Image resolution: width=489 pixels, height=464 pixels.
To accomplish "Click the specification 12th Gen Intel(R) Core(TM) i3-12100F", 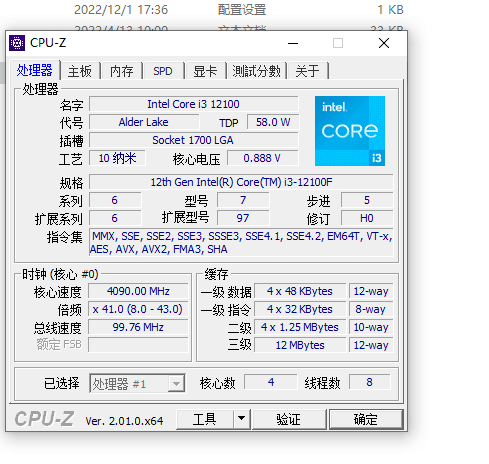I will pos(241,182).
